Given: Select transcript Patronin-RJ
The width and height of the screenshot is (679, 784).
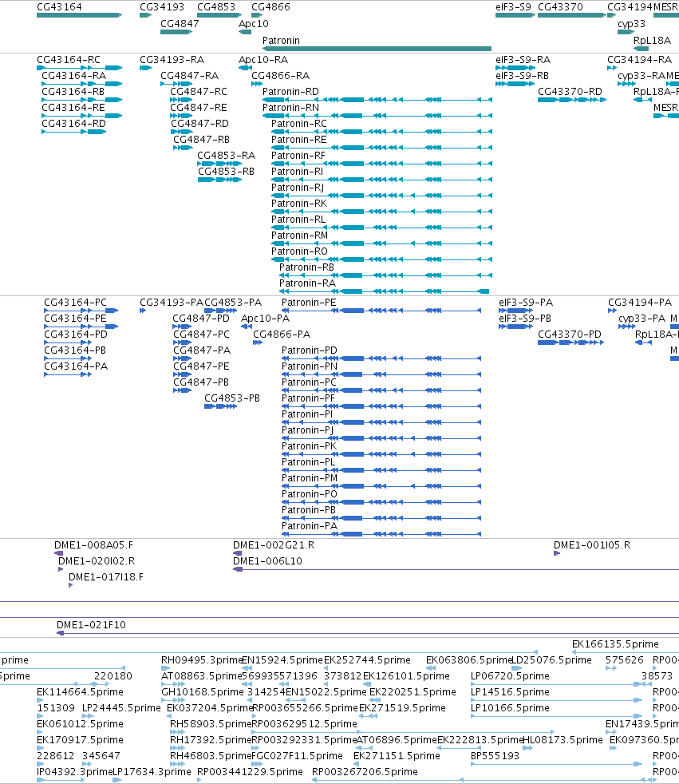Looking at the screenshot, I should pyautogui.click(x=381, y=196).
